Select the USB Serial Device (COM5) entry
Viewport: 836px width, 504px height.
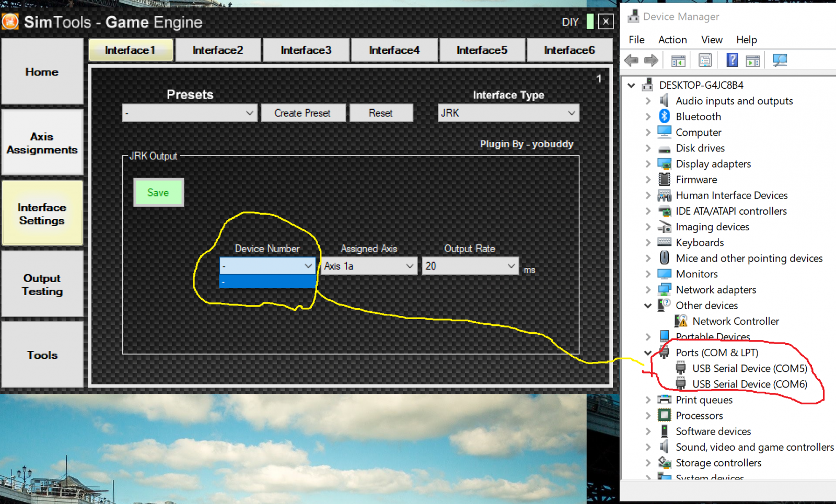coord(749,368)
